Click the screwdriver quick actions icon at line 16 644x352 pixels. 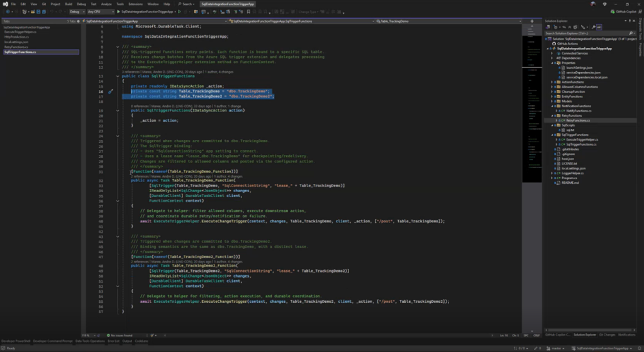click(x=110, y=91)
